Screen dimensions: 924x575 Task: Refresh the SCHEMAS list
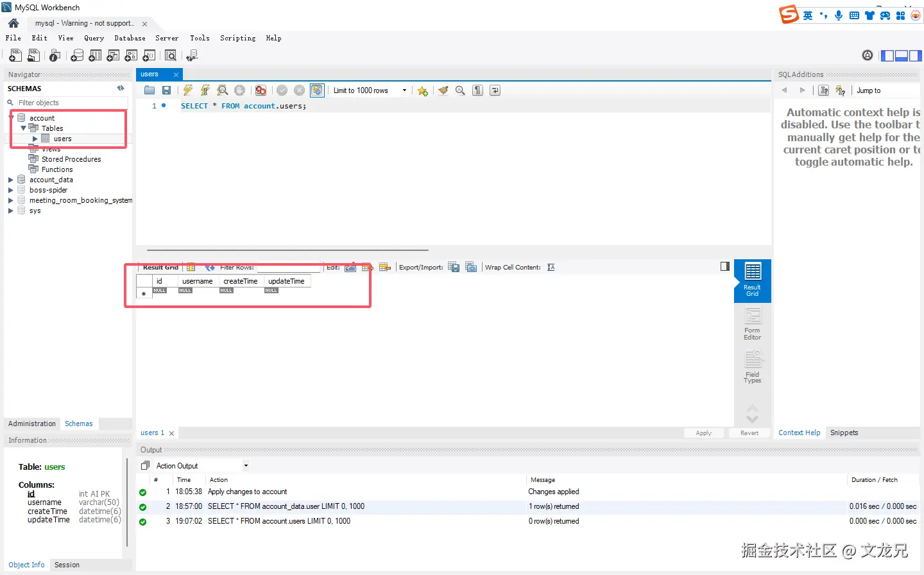pos(121,89)
